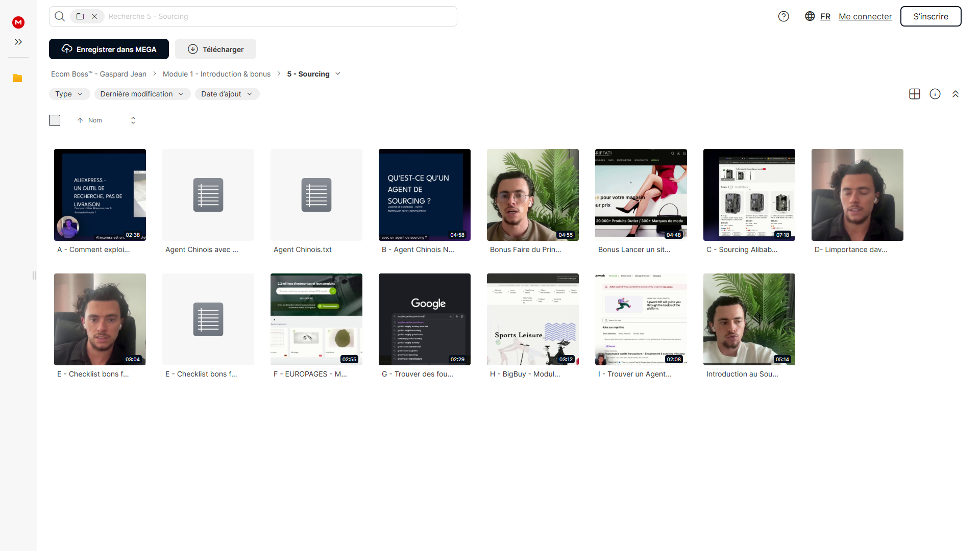
Task: Switch to grid view layout icon
Action: 915,94
